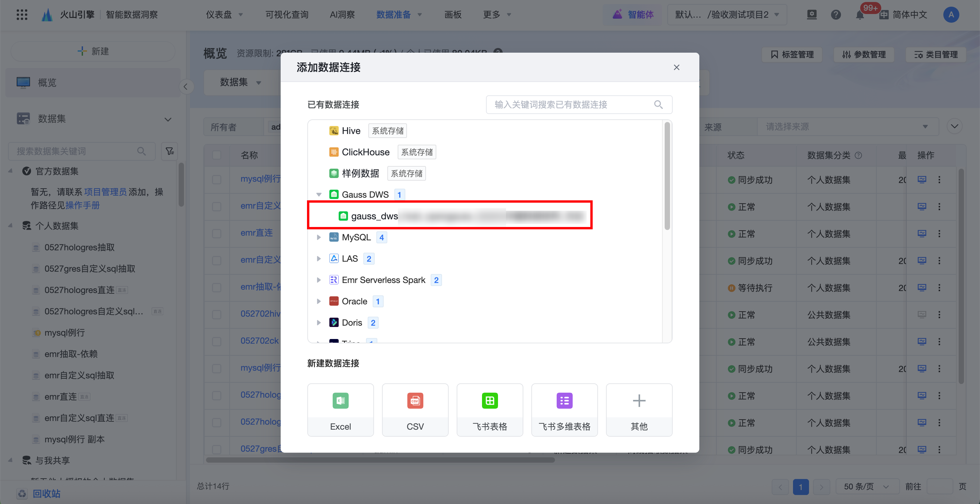The image size is (980, 504).
Task: Check the 052702hiv row checkbox
Action: point(216,315)
